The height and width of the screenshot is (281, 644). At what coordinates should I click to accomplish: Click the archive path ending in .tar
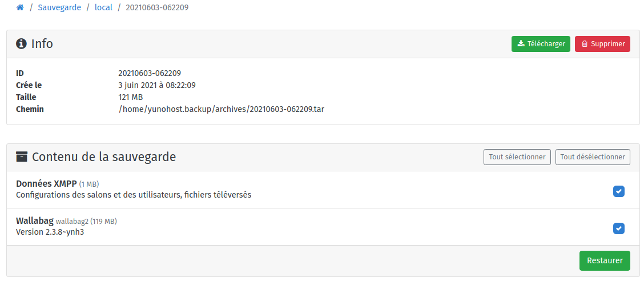(x=226, y=109)
